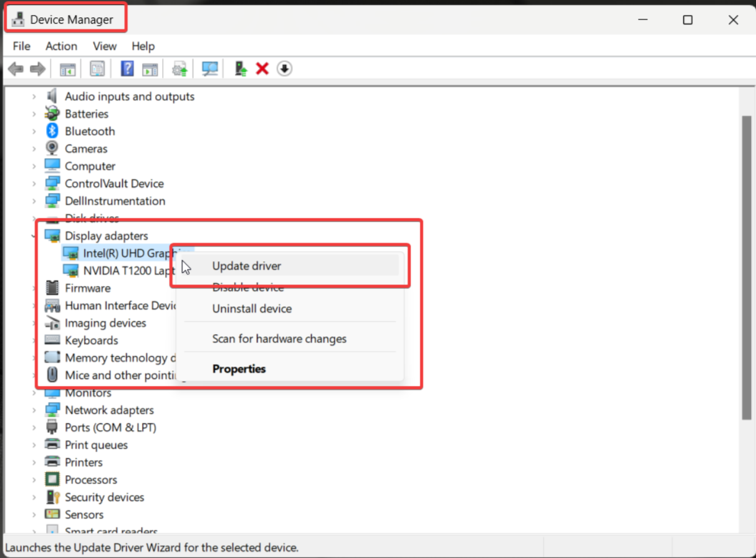Click the vertical scrollbar in device list
This screenshot has height=558, width=756.
(x=746, y=268)
